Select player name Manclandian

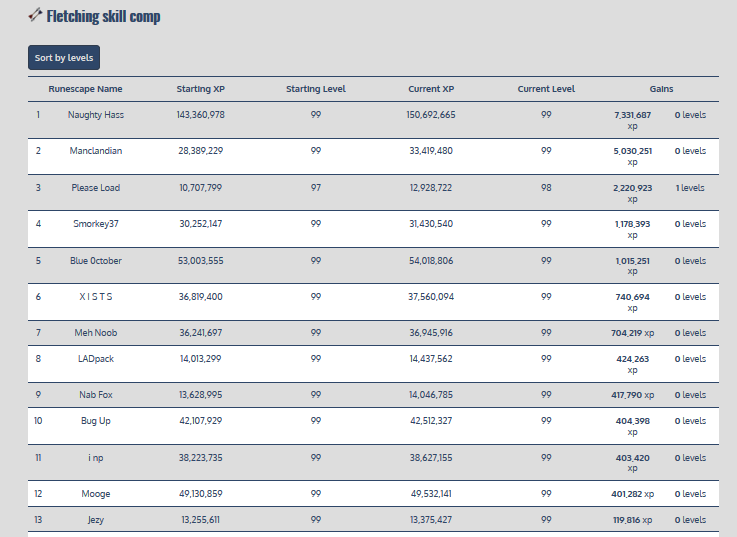coord(96,151)
